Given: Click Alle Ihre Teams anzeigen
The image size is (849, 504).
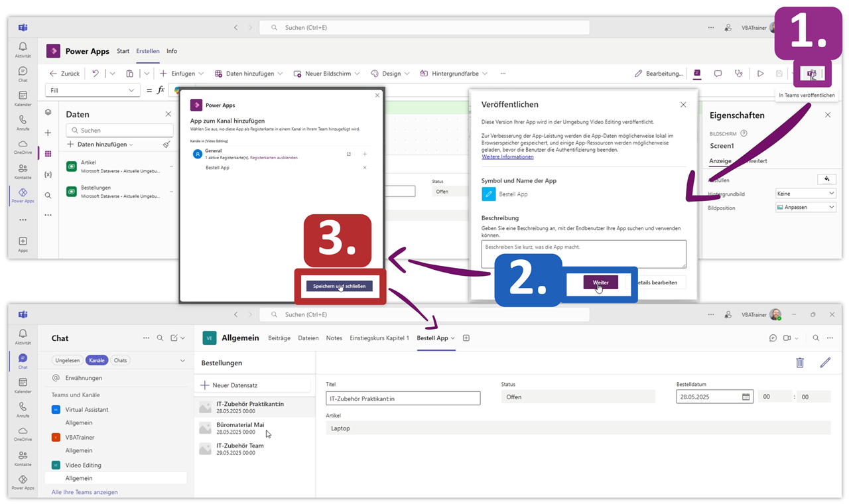Looking at the screenshot, I should [85, 492].
